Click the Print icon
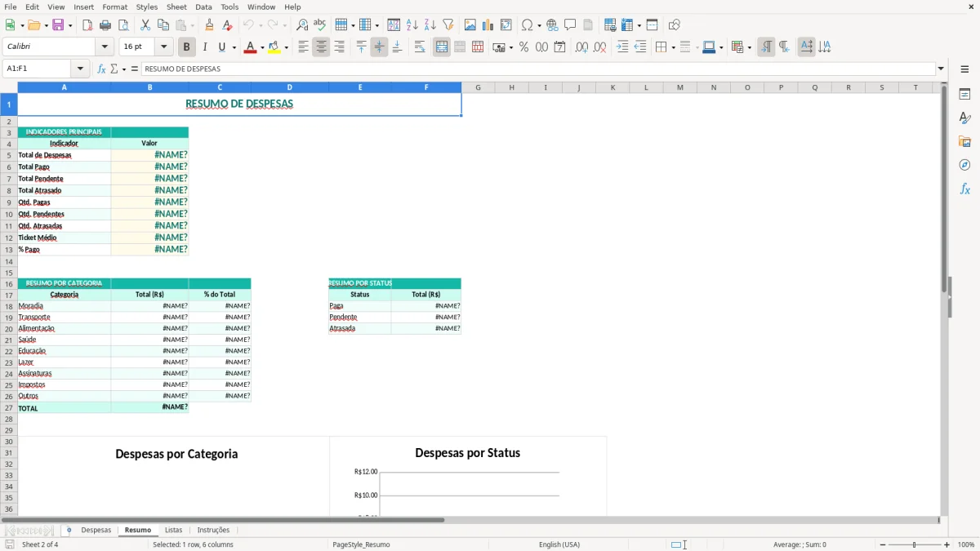 coord(105,25)
